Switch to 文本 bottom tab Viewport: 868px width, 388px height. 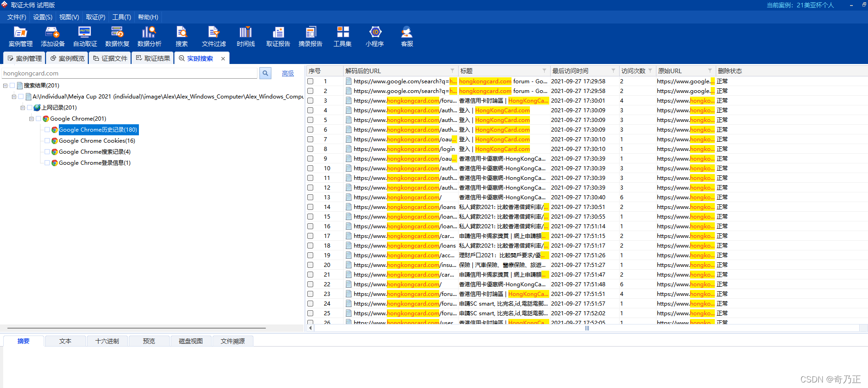(65, 341)
